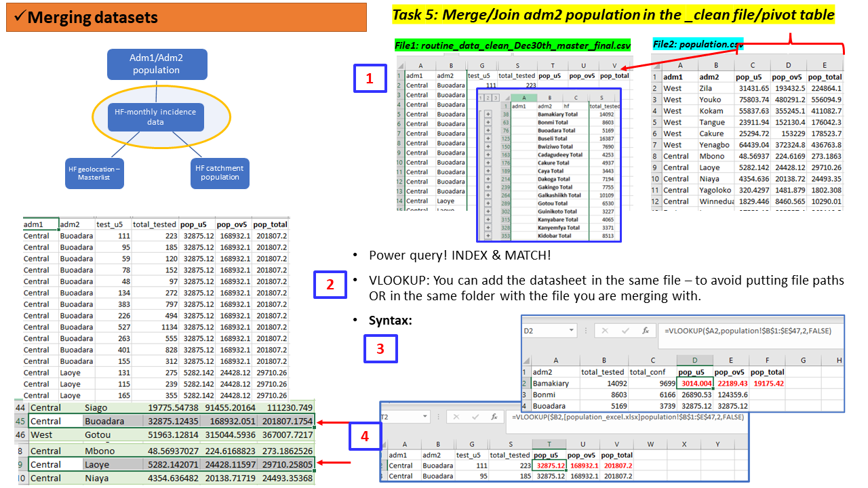The height and width of the screenshot is (488, 868).
Task: Expand the Kidobar Total group
Action: pos(488,236)
